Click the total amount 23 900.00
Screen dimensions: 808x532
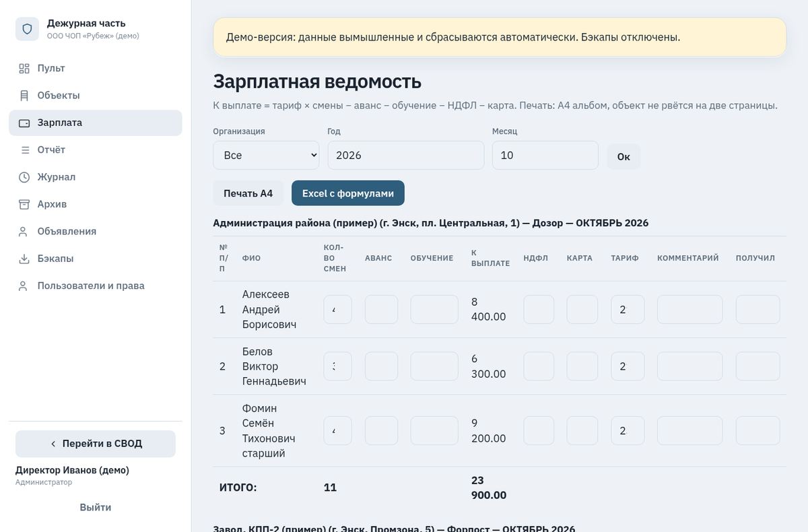[x=489, y=488]
